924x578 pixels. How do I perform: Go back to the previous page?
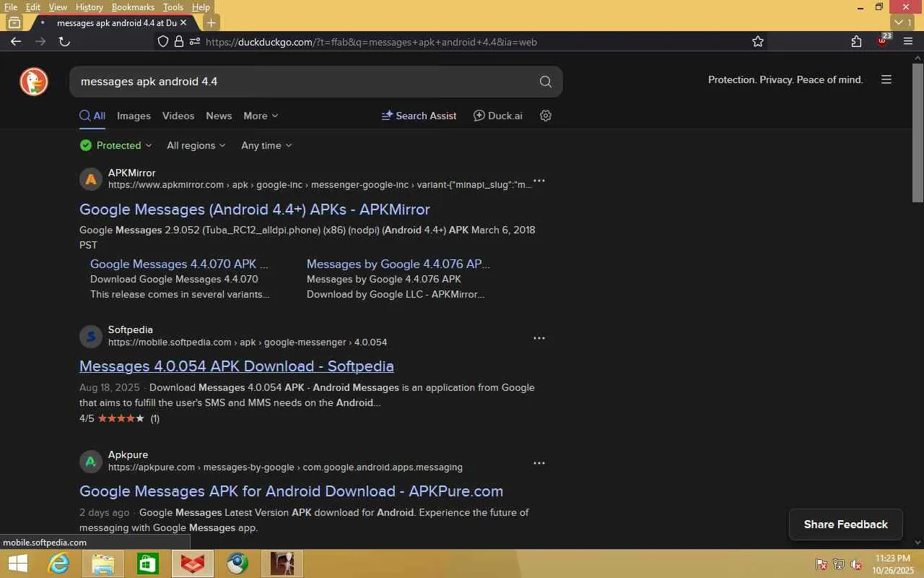(16, 41)
